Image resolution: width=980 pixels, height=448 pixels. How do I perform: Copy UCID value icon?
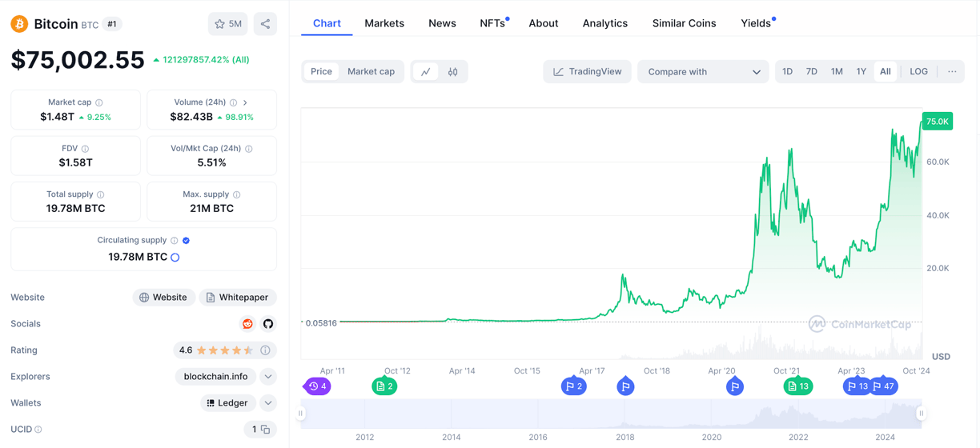tap(266, 430)
